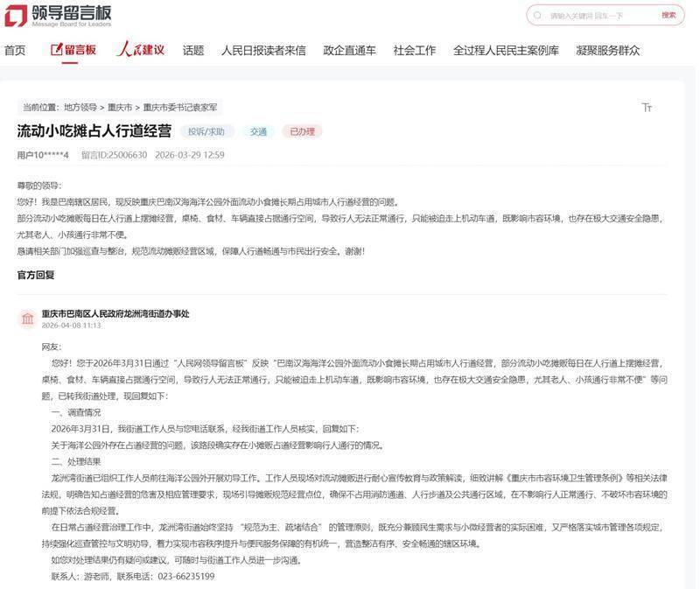The image size is (700, 589).
Task: Click the 已办理 status tag
Action: [x=302, y=131]
